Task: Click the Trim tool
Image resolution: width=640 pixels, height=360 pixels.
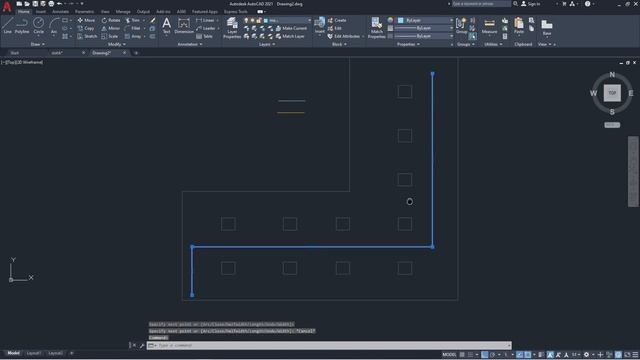Action: tap(133, 20)
